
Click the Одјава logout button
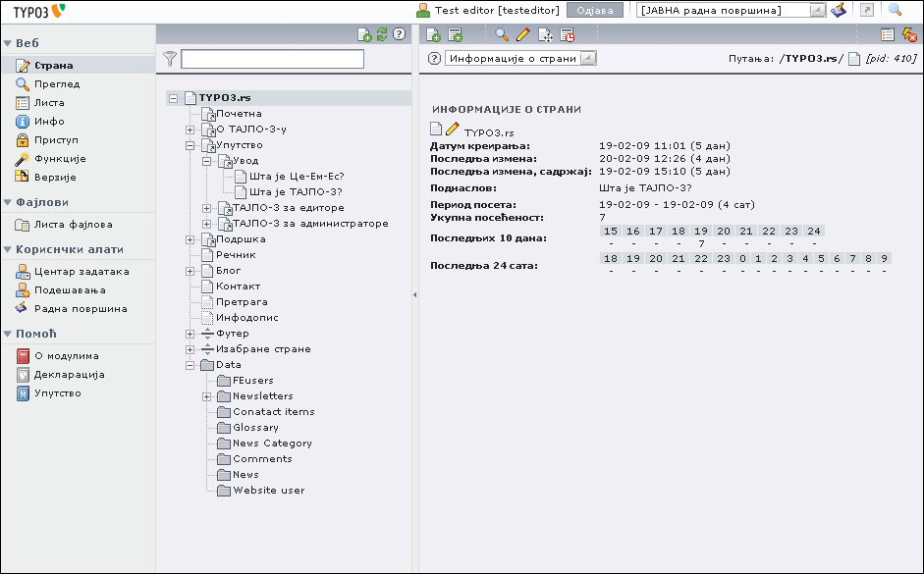point(595,10)
